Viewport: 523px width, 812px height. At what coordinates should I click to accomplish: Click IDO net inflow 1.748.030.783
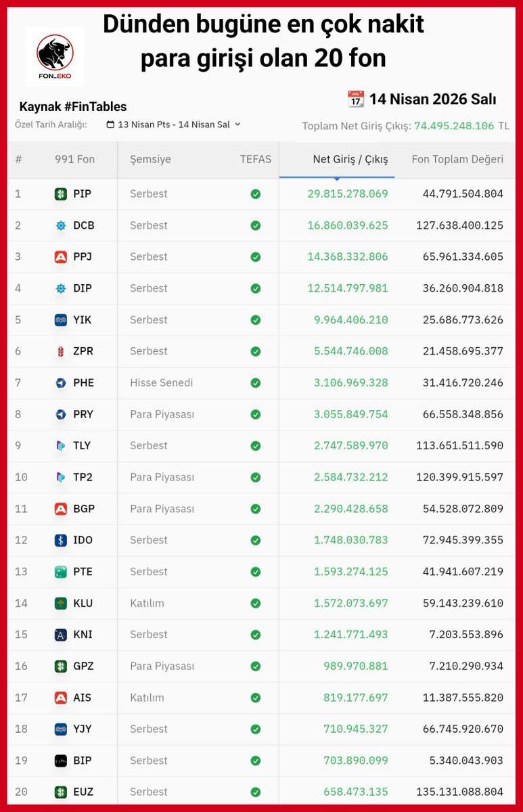click(x=351, y=540)
